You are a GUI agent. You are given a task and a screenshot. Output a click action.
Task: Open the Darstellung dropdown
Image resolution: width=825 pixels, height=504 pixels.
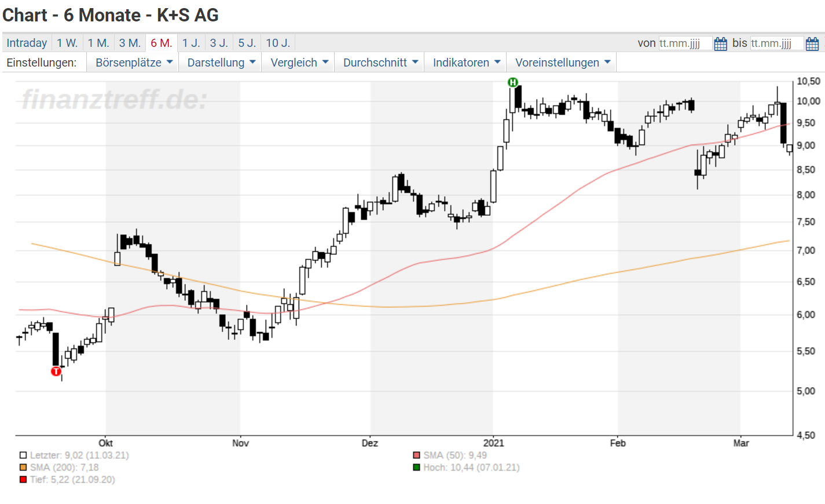(220, 62)
